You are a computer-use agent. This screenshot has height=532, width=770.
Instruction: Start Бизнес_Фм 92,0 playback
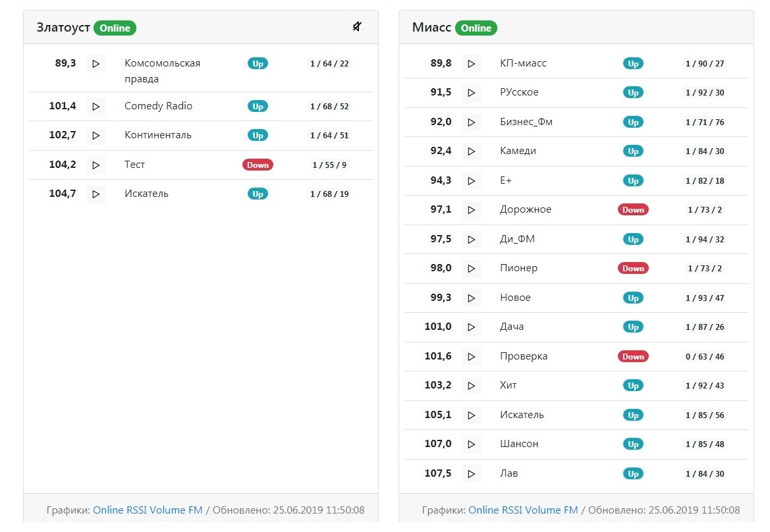pyautogui.click(x=471, y=122)
